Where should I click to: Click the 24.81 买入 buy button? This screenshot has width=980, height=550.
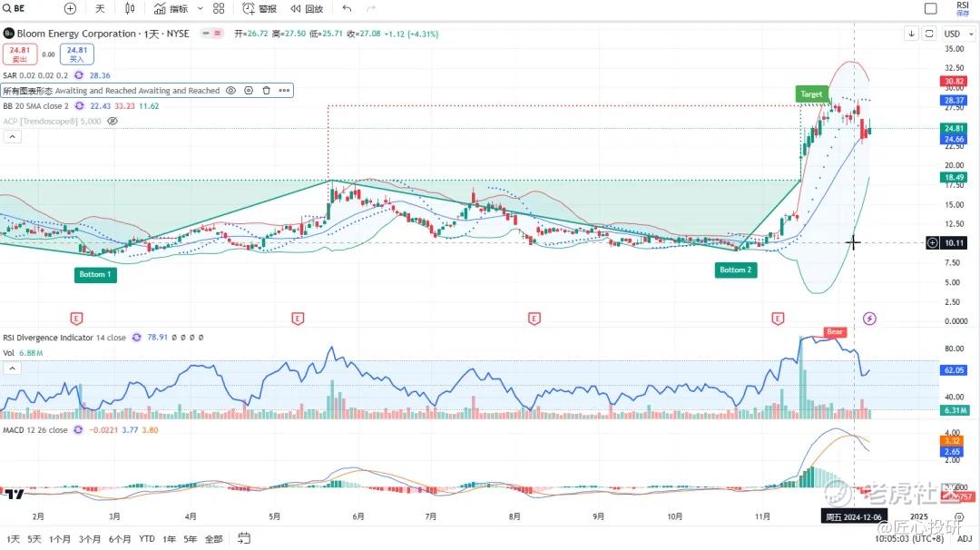[x=77, y=54]
